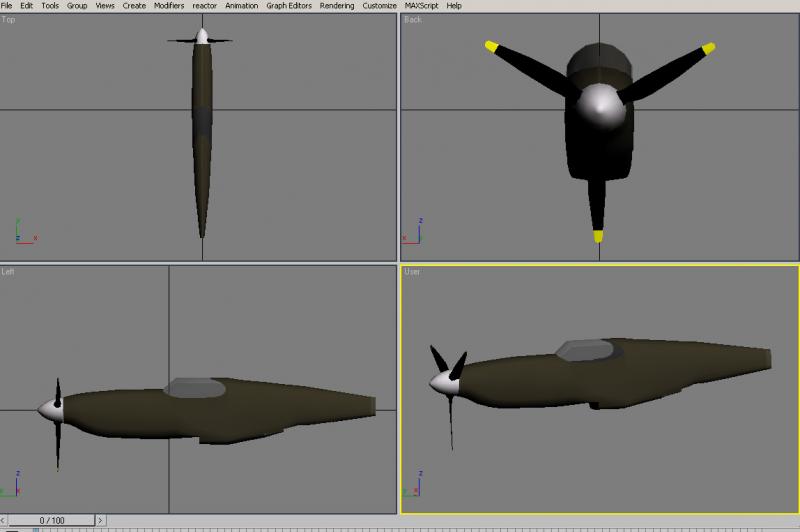Click the Top viewport label
The image size is (800, 532).
pyautogui.click(x=8, y=19)
